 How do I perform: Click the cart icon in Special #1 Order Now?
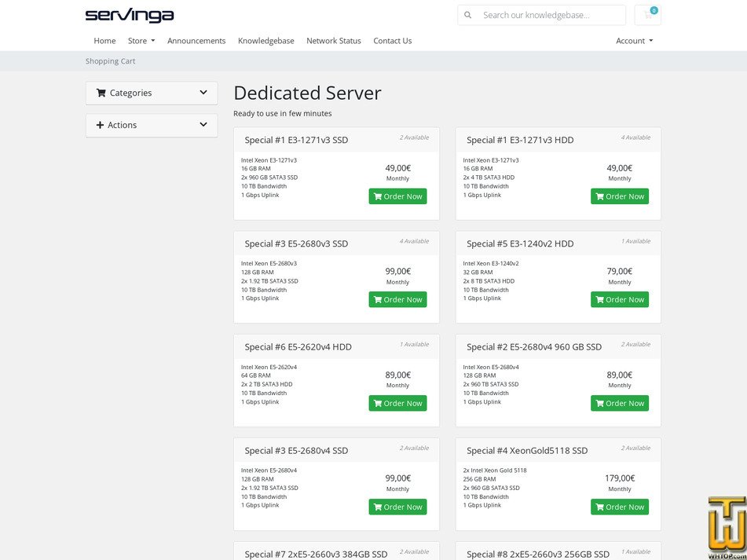pos(379,196)
